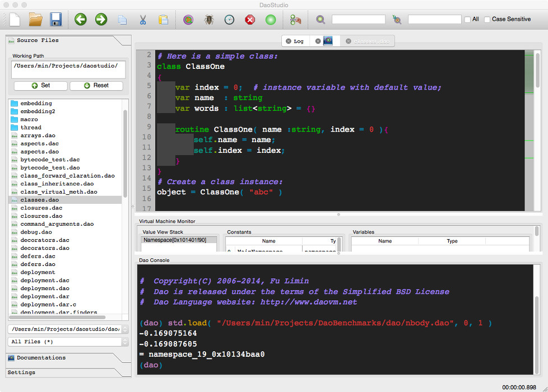The image size is (548, 392).
Task: Paste from clipboard icon
Action: click(x=163, y=20)
